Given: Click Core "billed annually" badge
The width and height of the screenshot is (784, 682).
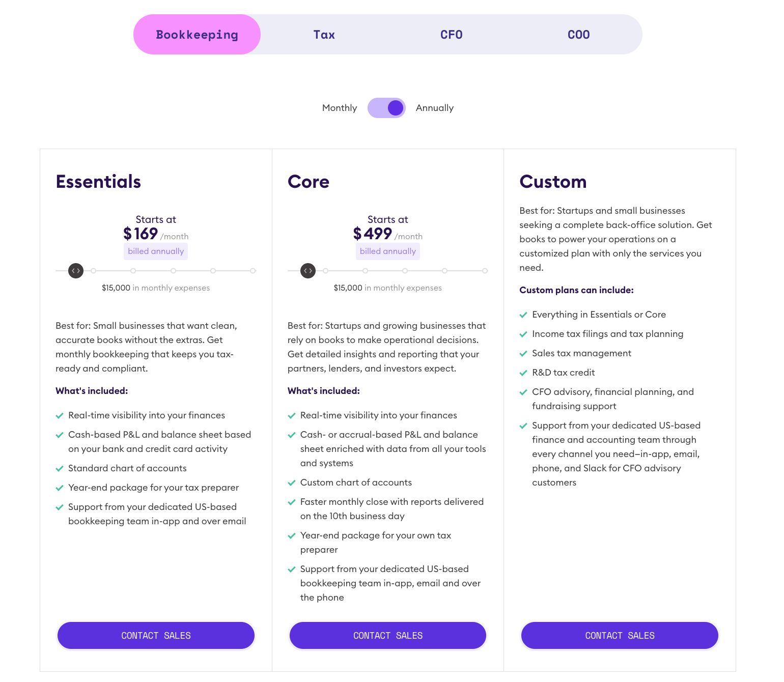Looking at the screenshot, I should point(388,251).
